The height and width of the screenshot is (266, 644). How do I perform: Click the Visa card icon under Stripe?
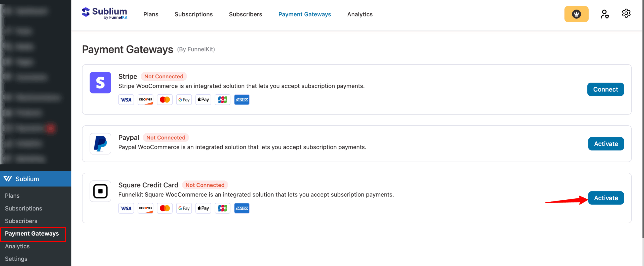(126, 100)
